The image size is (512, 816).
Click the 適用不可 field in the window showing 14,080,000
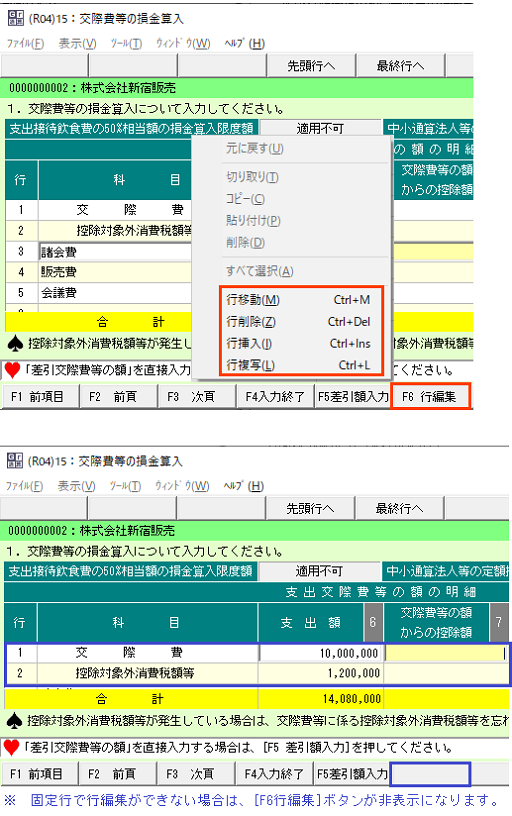319,570
